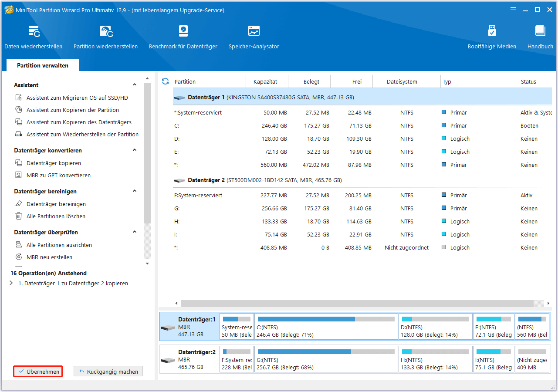Open Speicher-Analysator tool
Viewport: 558px width, 392px height.
coord(254,37)
